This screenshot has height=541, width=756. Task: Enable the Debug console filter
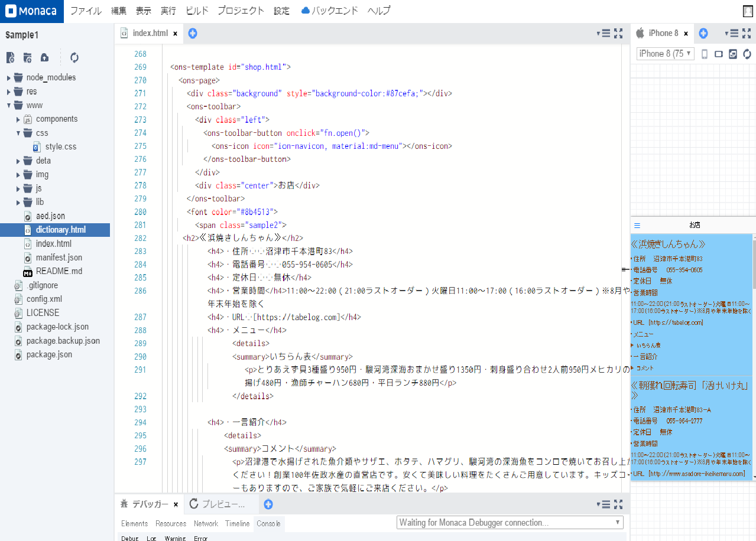tap(129, 538)
